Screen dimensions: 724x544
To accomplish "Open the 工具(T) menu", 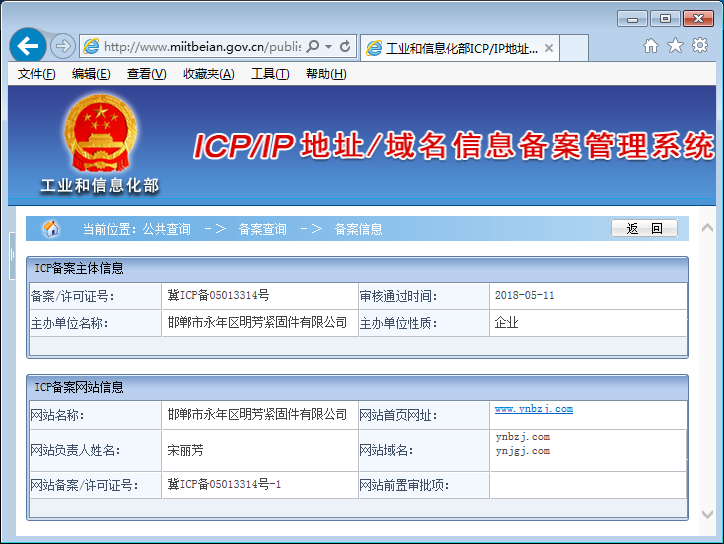I will click(269, 74).
